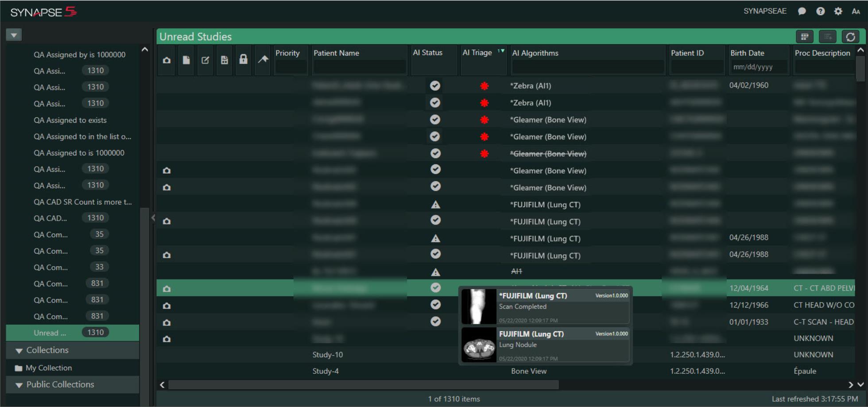Screen dimensions: 868x407
Task: Click birth date 04/02/1960 cell
Action: point(749,85)
